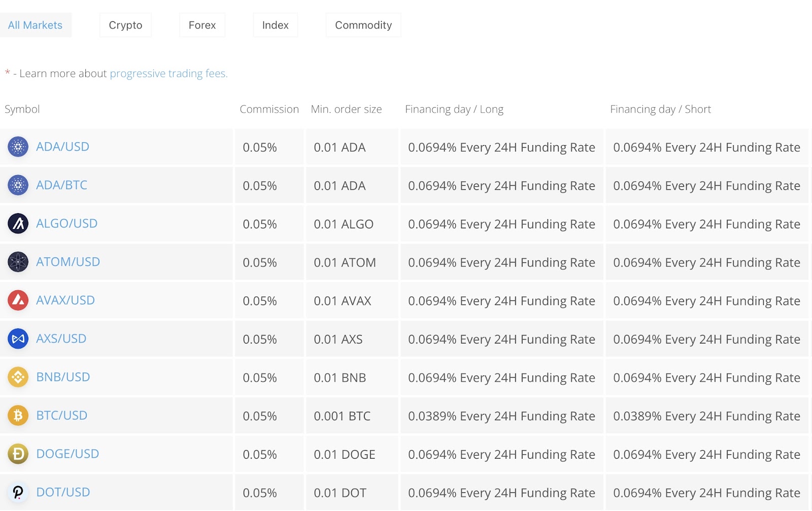This screenshot has height=511, width=812.
Task: Click the Financing day / Short header
Action: pyautogui.click(x=660, y=110)
